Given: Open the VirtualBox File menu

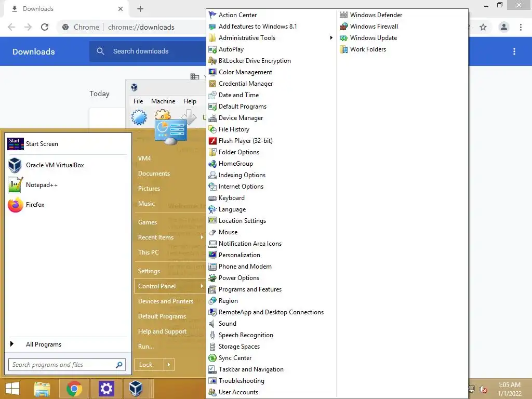Looking at the screenshot, I should point(138,101).
